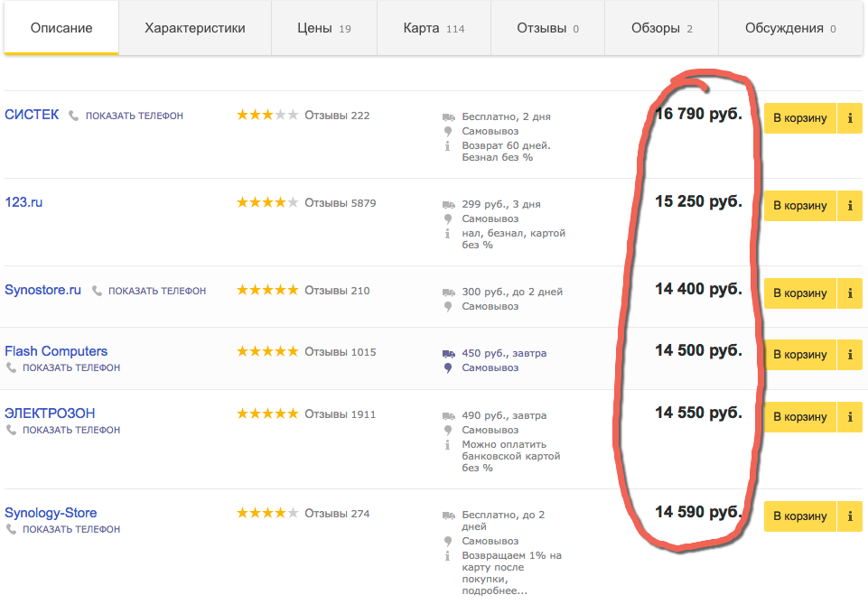The height and width of the screenshot is (604, 868).
Task: Click the '450 руб., завтра' delivery text
Action: pyautogui.click(x=504, y=353)
